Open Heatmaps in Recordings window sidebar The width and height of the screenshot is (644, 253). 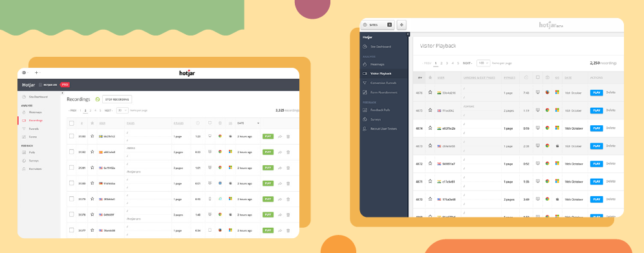[x=36, y=112]
